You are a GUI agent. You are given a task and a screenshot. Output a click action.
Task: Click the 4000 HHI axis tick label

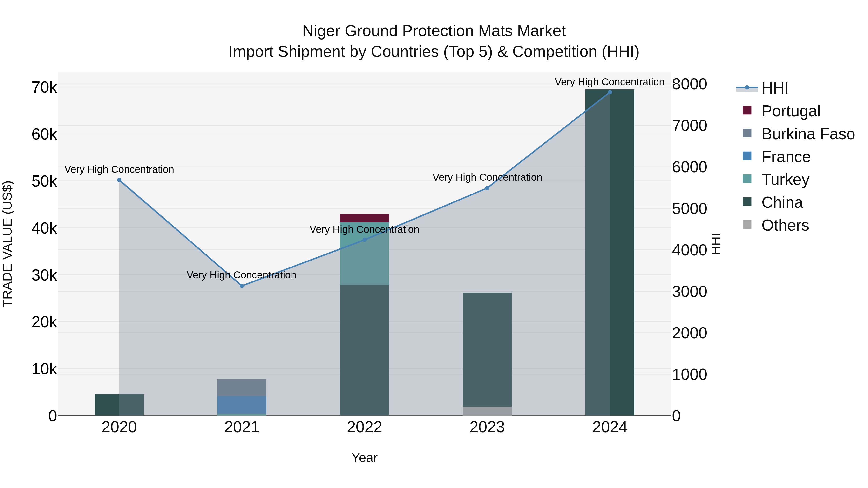click(690, 250)
